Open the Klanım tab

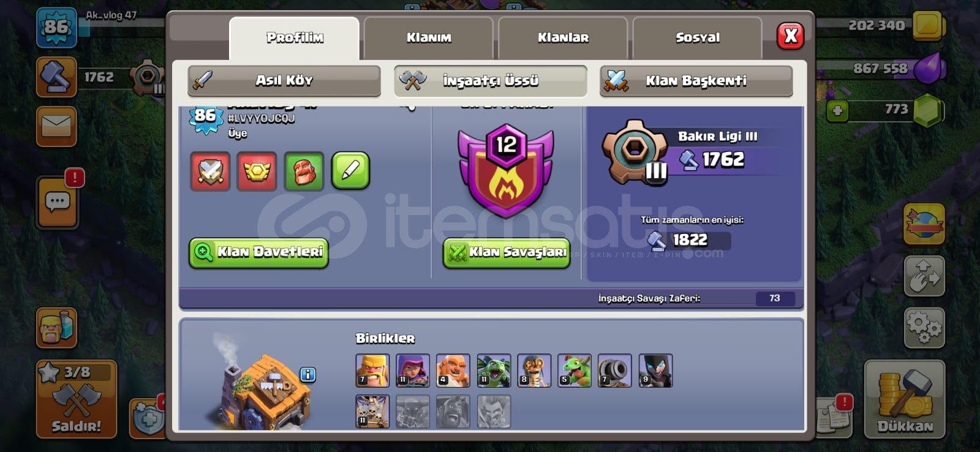point(429,38)
